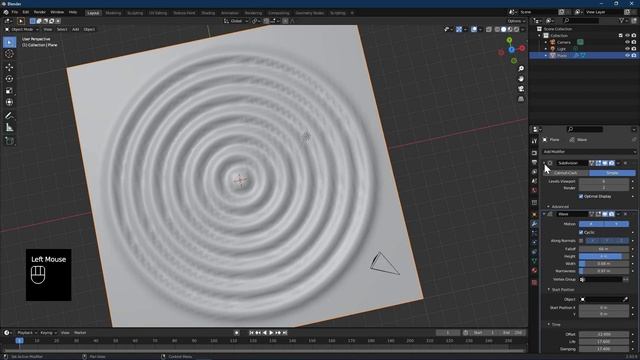Select the Measure tool
Image resolution: width=640 pixels, height=360 pixels.
(x=9, y=128)
